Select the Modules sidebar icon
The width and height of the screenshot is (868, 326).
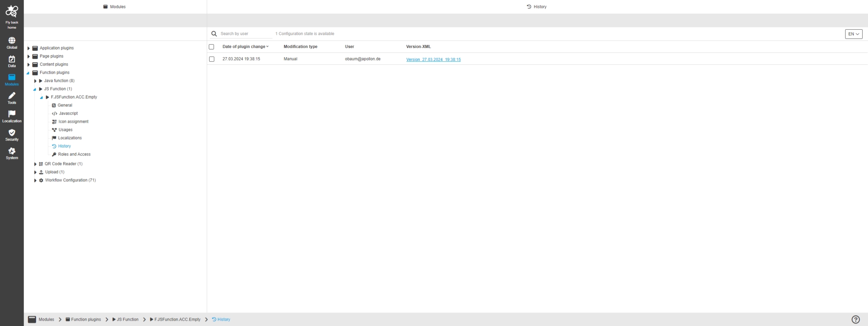(x=12, y=77)
